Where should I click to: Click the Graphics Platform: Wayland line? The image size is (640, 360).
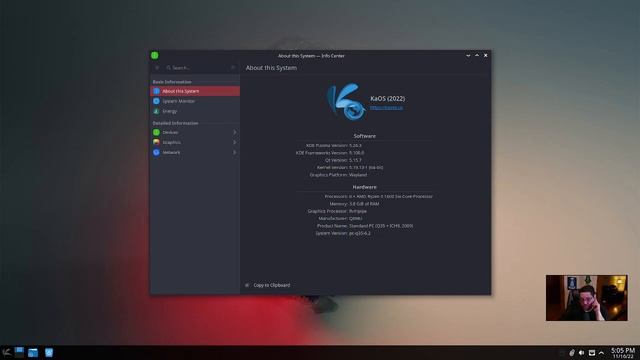338,175
